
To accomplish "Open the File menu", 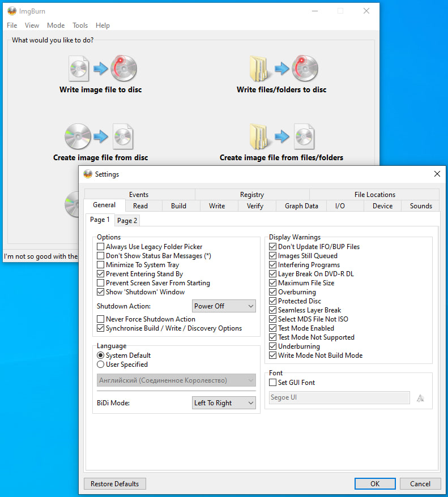I will click(x=12, y=25).
